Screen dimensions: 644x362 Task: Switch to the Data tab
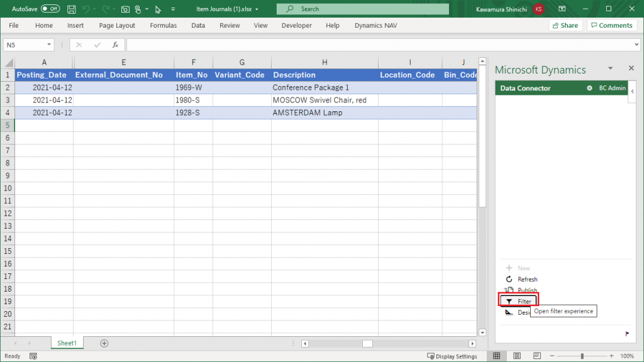point(198,25)
